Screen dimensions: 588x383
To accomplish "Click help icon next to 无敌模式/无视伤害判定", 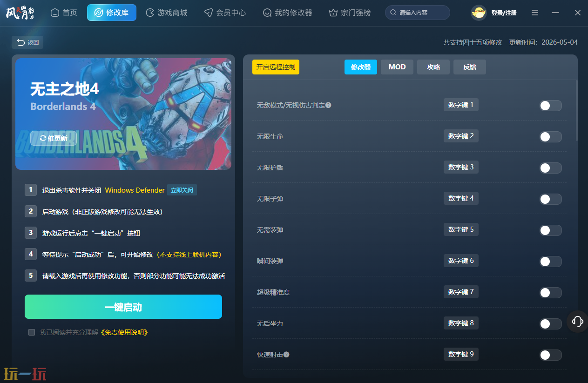I will click(328, 105).
